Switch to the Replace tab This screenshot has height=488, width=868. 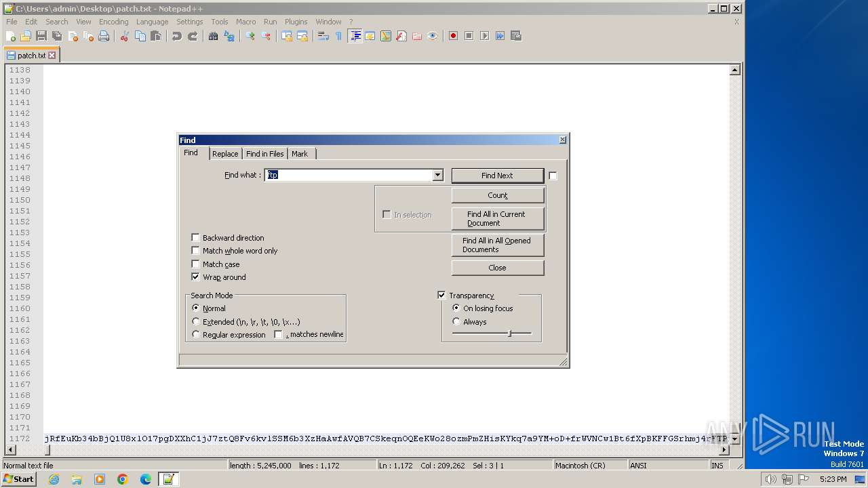[225, 154]
